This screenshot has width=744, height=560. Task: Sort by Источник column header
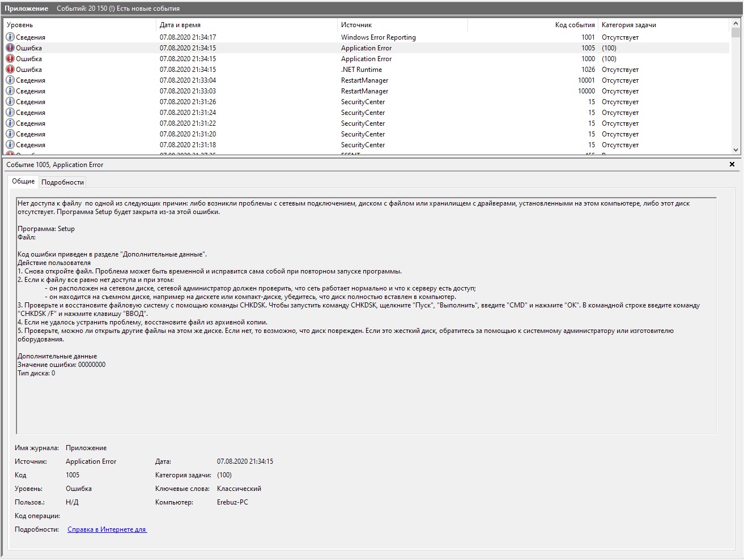tap(402, 25)
